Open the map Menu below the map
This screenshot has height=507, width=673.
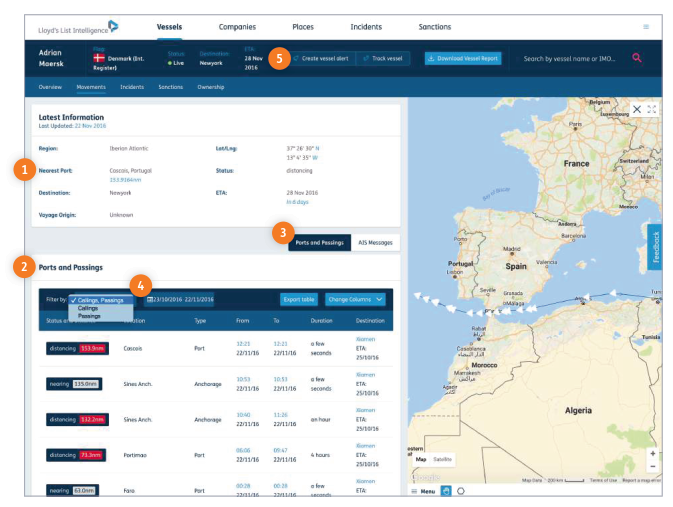(x=423, y=491)
